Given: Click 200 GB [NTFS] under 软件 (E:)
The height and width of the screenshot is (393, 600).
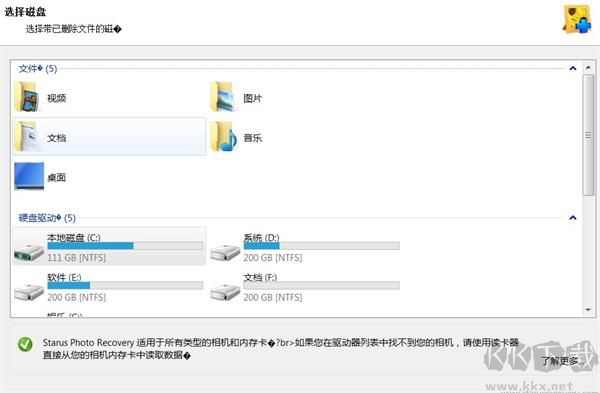Looking at the screenshot, I should [77, 297].
